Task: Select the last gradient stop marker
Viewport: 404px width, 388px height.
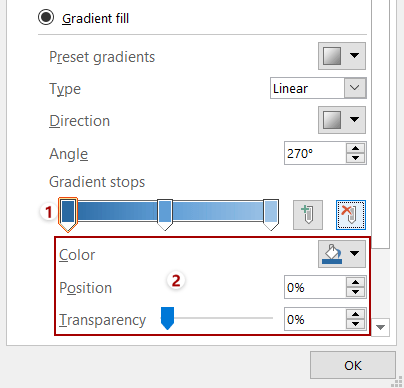Action: (271, 215)
